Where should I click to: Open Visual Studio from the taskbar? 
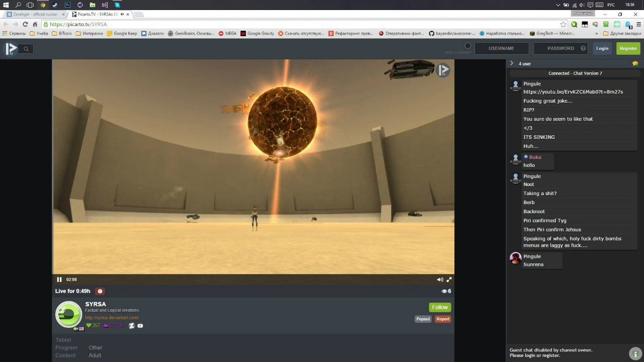pyautogui.click(x=105, y=5)
